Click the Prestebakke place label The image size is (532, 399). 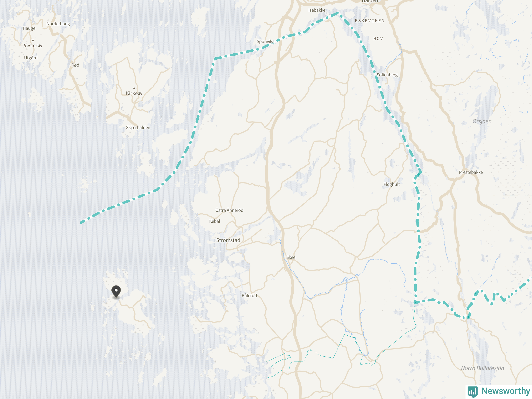click(x=471, y=172)
